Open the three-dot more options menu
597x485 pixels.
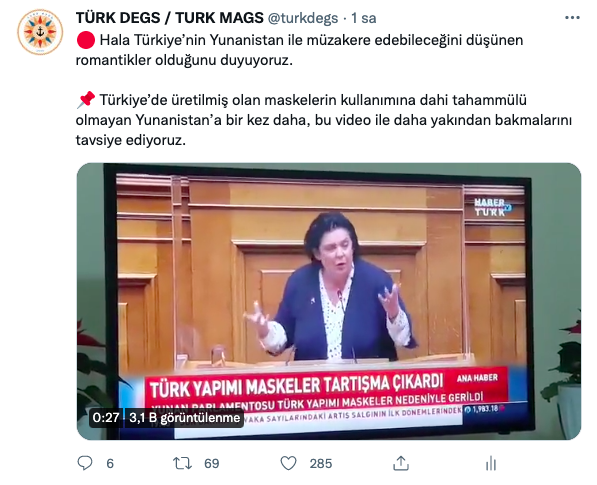pyautogui.click(x=572, y=18)
